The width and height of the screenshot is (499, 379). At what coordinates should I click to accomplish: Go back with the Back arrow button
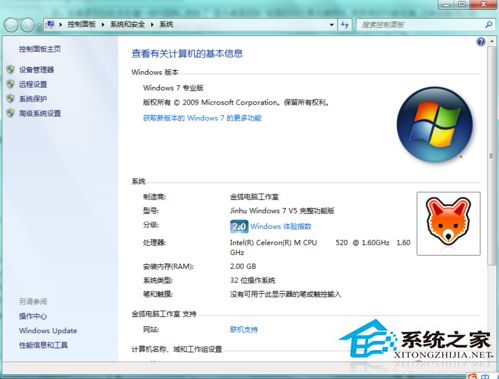tap(11, 25)
